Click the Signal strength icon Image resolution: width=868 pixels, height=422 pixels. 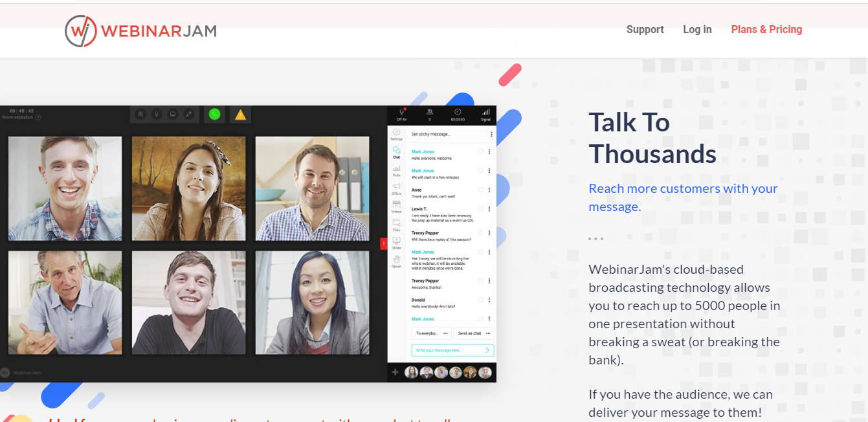pos(485,112)
